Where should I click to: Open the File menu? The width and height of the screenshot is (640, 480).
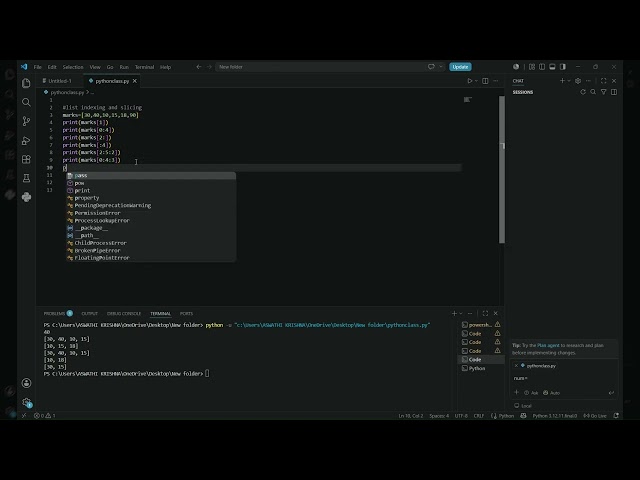38,67
